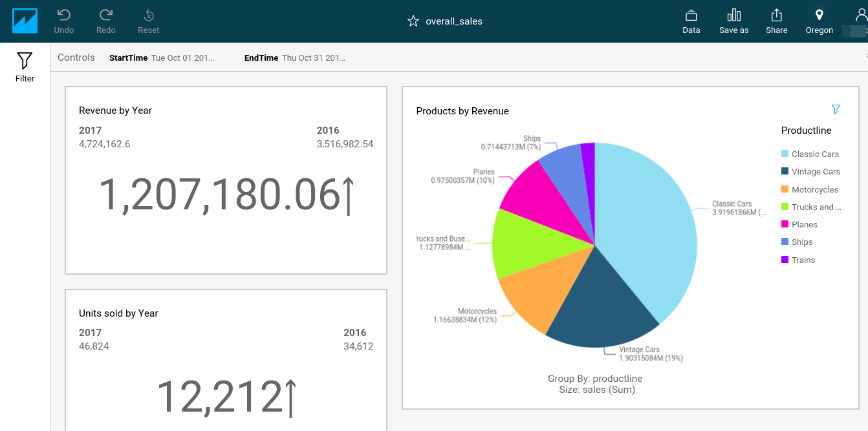Open the EndTime date control
The image size is (868, 431).
pos(314,58)
